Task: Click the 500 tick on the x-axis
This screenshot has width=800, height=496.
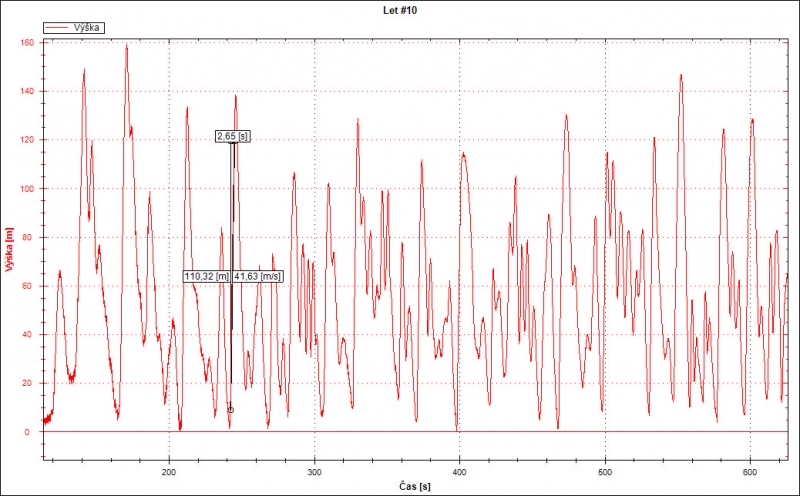Action: point(604,470)
